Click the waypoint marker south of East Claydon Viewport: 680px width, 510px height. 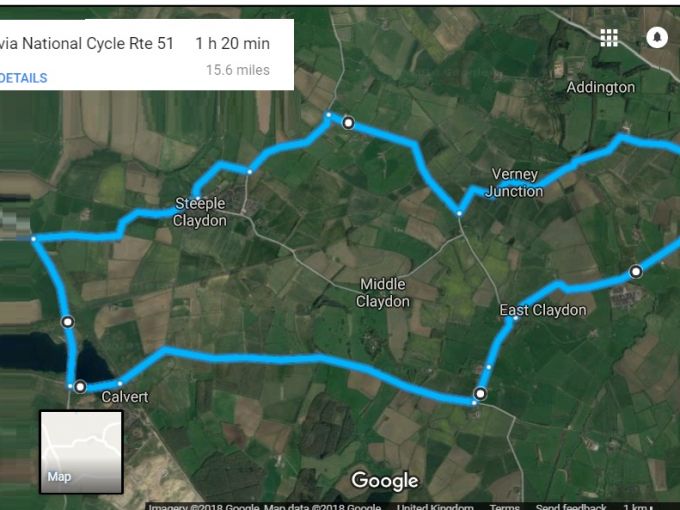[481, 394]
